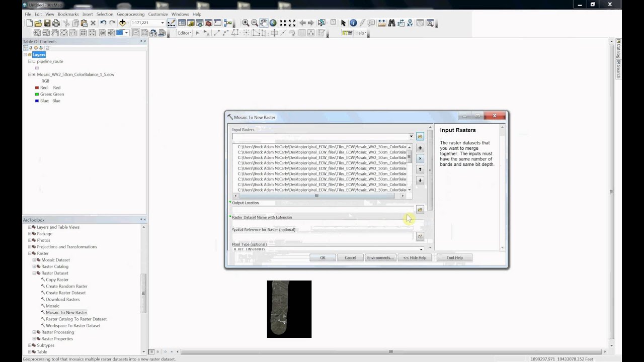644x362 pixels.
Task: Save the map with the floppy disk icon
Action: [x=47, y=23]
